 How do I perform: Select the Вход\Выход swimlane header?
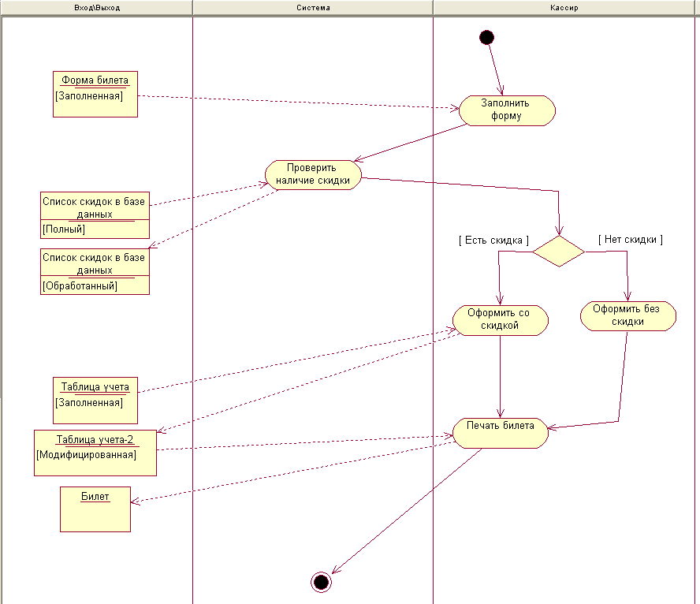(96, 8)
